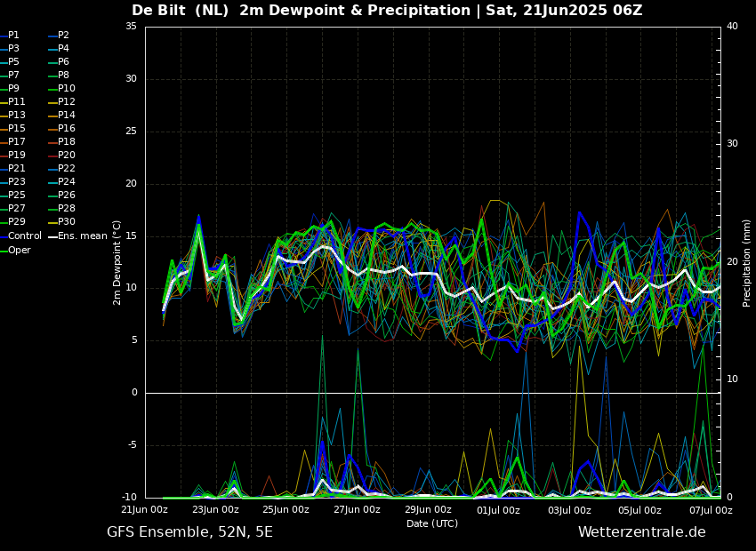Click the green line swatch beside Oper

click(x=4, y=251)
